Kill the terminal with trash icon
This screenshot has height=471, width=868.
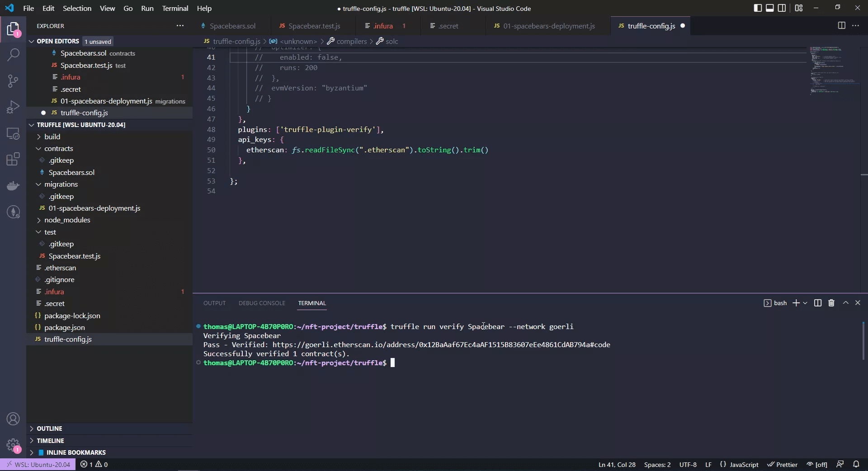[831, 303]
